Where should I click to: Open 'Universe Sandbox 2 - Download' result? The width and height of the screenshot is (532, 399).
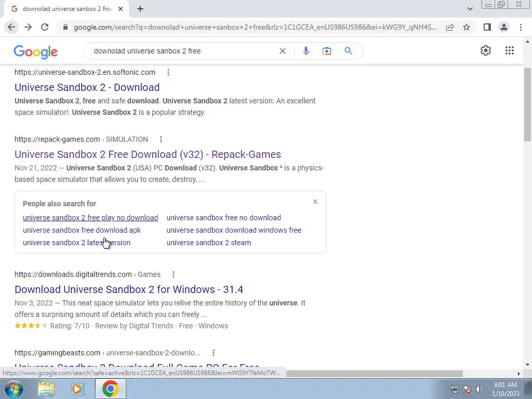pyautogui.click(x=87, y=87)
